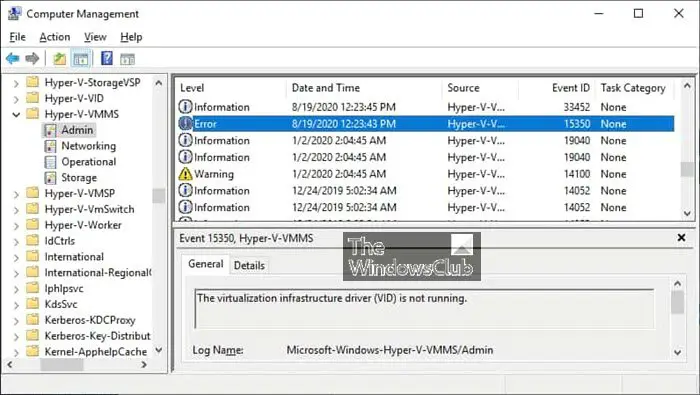Click the Hyper-V-VmSwitch folder icon
Screen dimensions: 700x395
pos(33,209)
